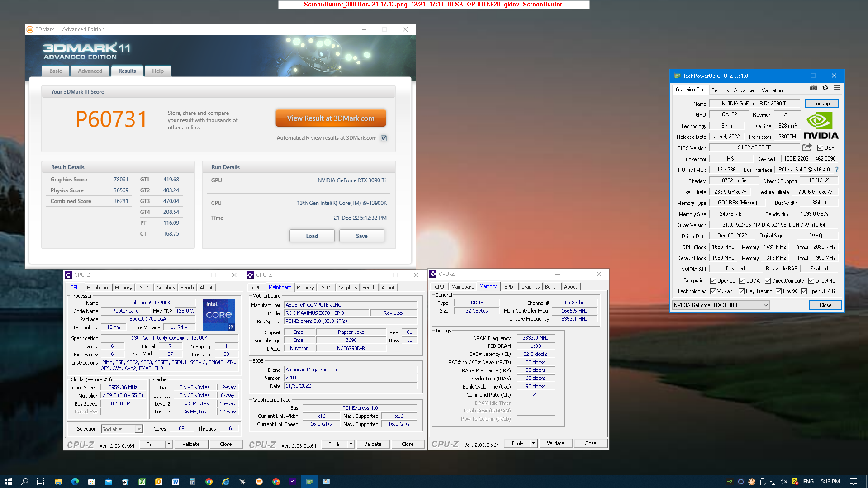Open GPU selection dropdown in GPU-Z

tap(721, 305)
